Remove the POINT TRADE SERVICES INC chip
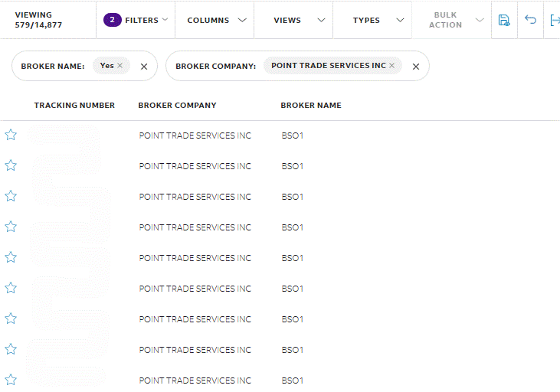The height and width of the screenshot is (392, 560). point(391,66)
